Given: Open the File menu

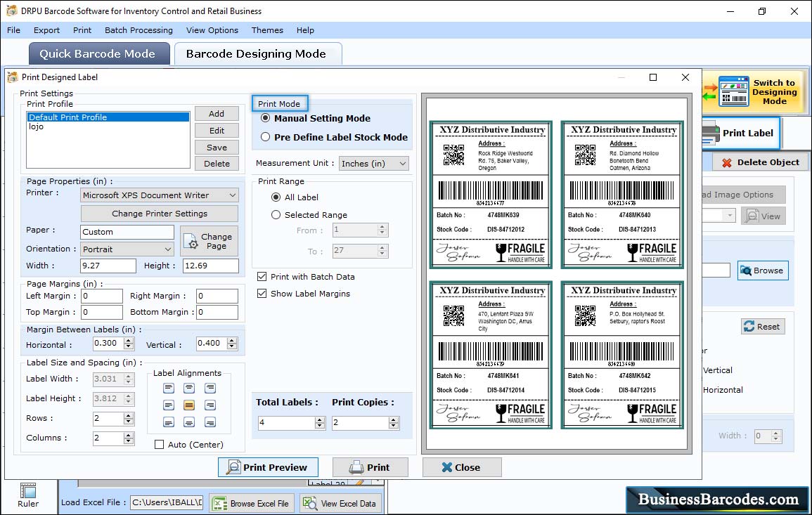Looking at the screenshot, I should point(14,30).
